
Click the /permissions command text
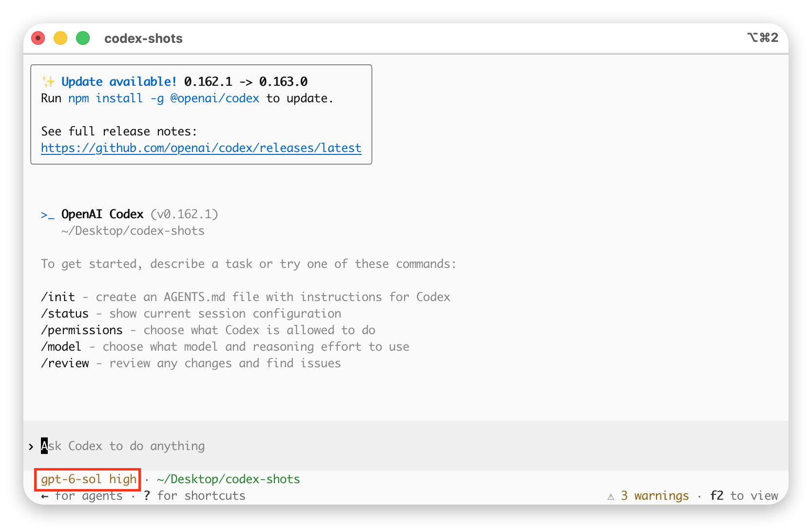tap(82, 330)
